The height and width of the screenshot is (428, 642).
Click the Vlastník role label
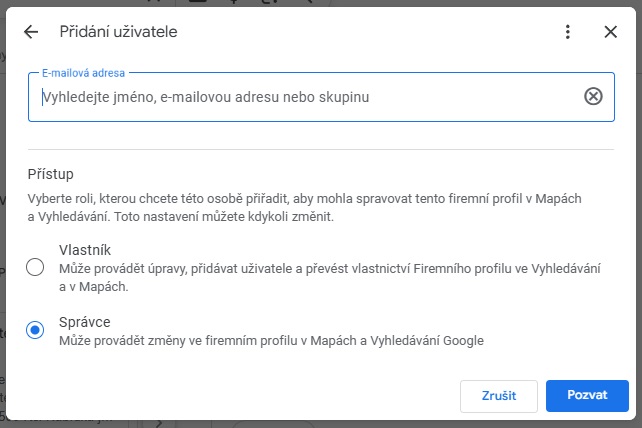(x=84, y=249)
